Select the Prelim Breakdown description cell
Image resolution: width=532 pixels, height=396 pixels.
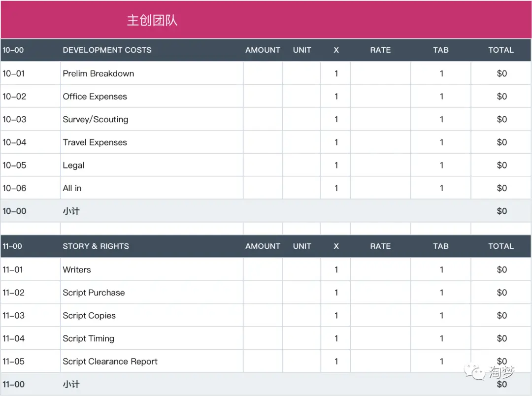coord(99,73)
